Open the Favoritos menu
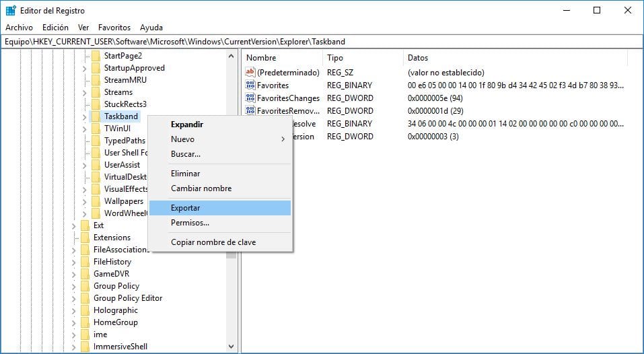 [x=114, y=28]
